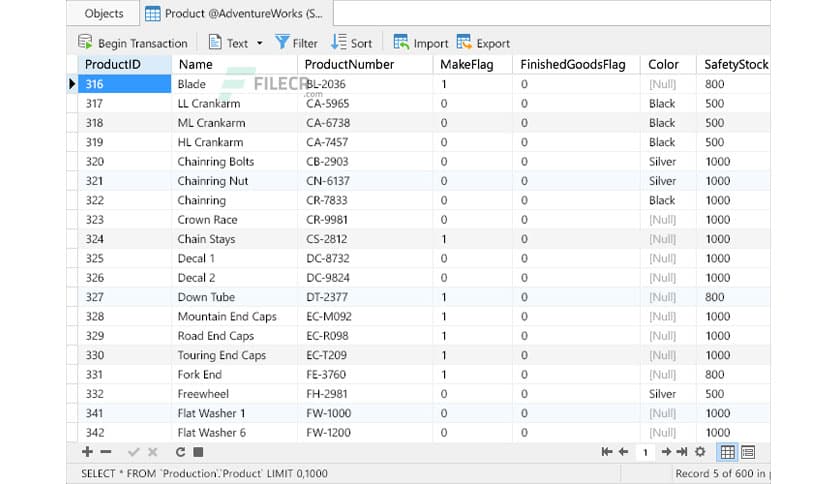Viewport: 836px width, 484px height.
Task: Select the Mountain End Caps cell
Action: point(235,317)
